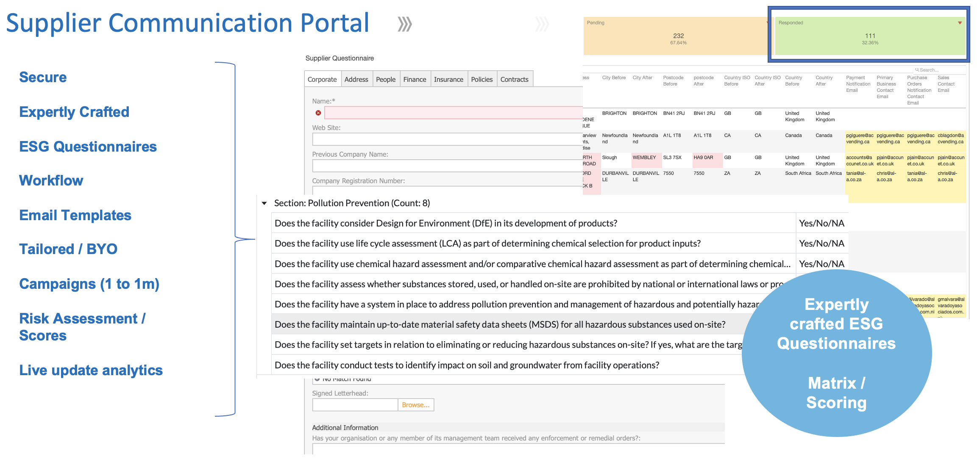The height and width of the screenshot is (459, 980).
Task: Click the red error icon beside Name field
Action: [318, 113]
